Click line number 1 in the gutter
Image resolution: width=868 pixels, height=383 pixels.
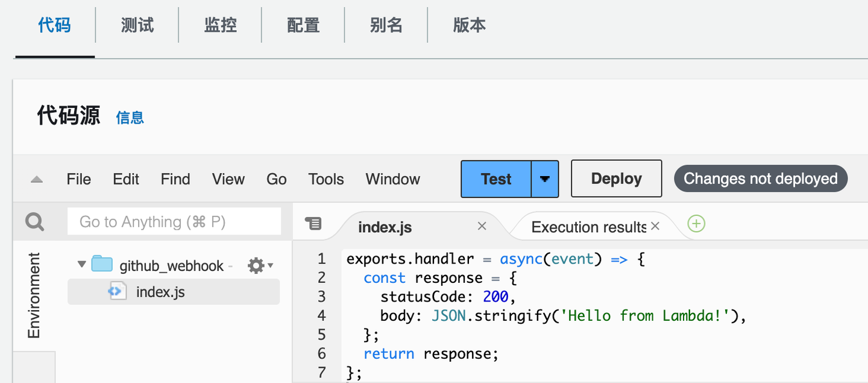321,259
